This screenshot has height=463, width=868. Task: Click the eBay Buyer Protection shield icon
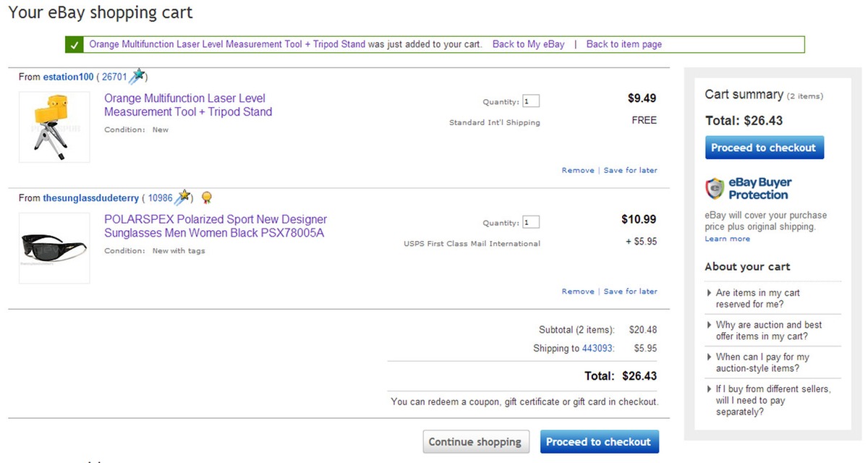click(715, 189)
